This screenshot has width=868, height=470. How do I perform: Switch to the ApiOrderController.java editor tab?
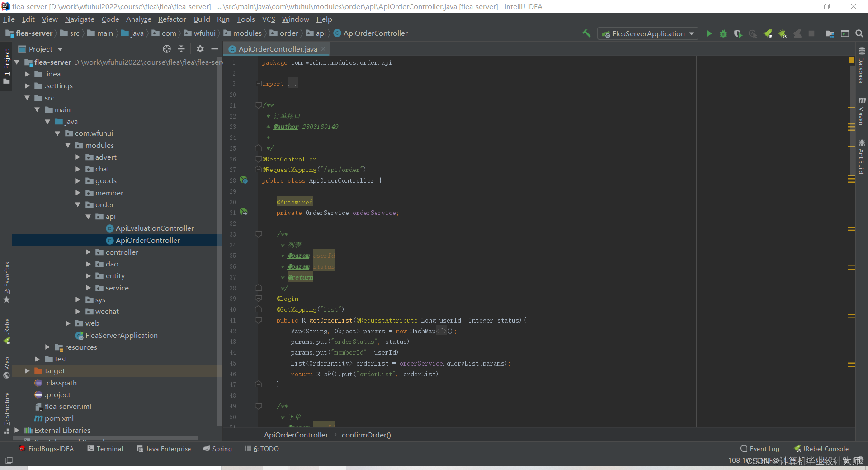(x=278, y=49)
